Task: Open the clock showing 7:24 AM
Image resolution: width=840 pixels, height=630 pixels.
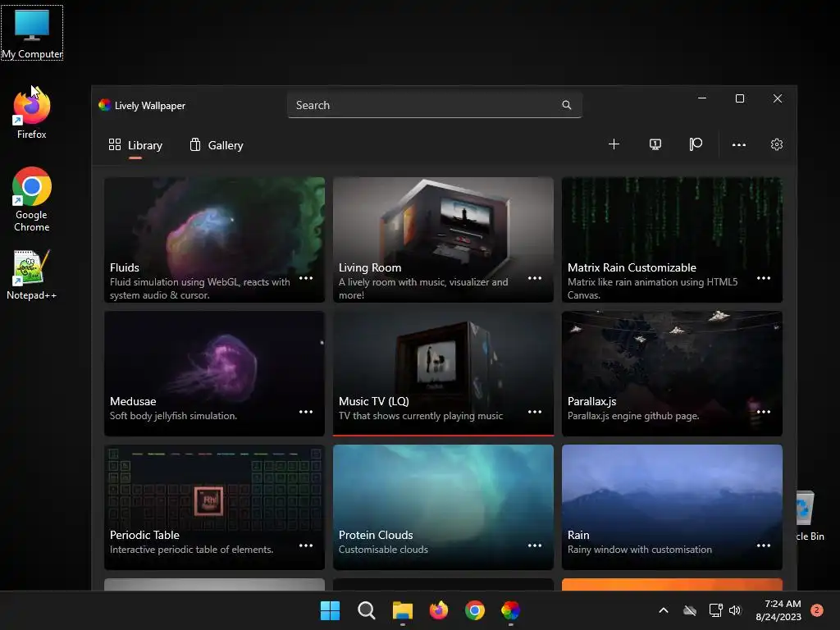Action: [x=778, y=610]
